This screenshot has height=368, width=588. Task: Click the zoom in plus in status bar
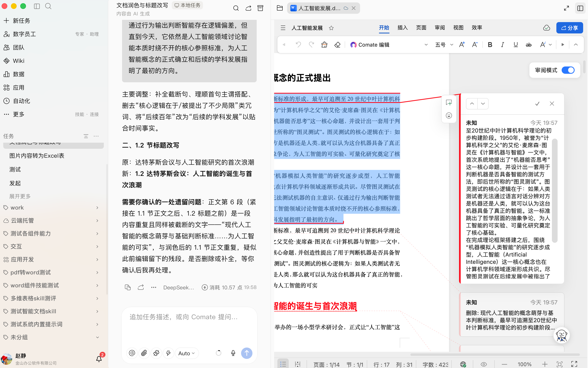coord(545,364)
